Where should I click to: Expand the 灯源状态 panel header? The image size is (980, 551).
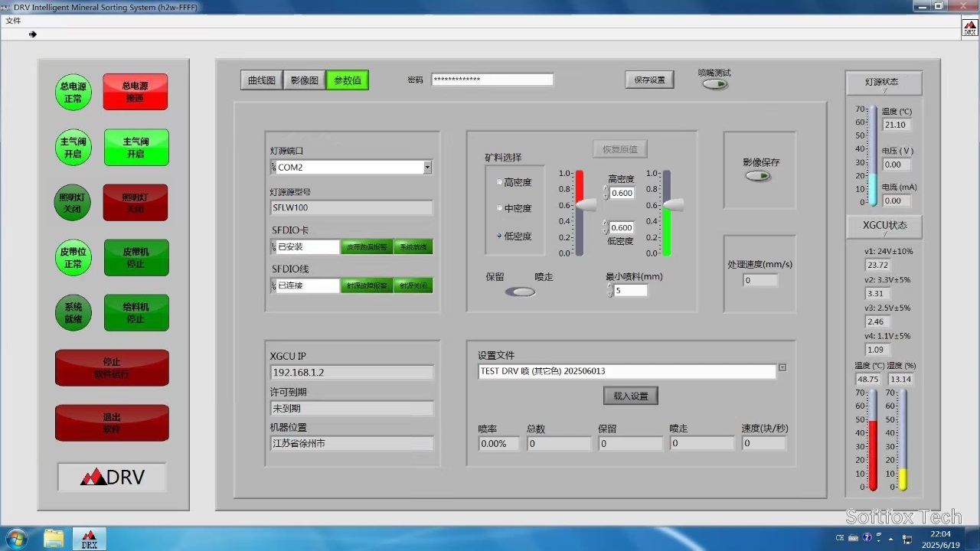pos(883,83)
